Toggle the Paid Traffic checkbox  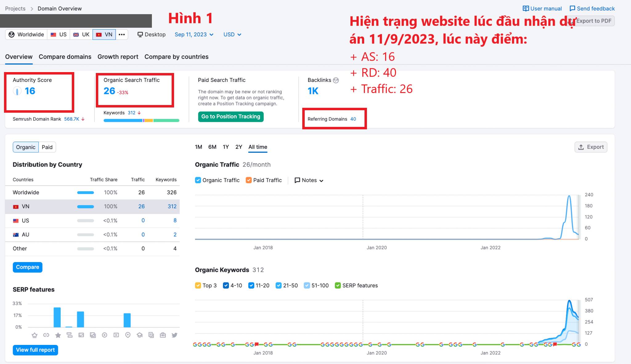coord(249,180)
